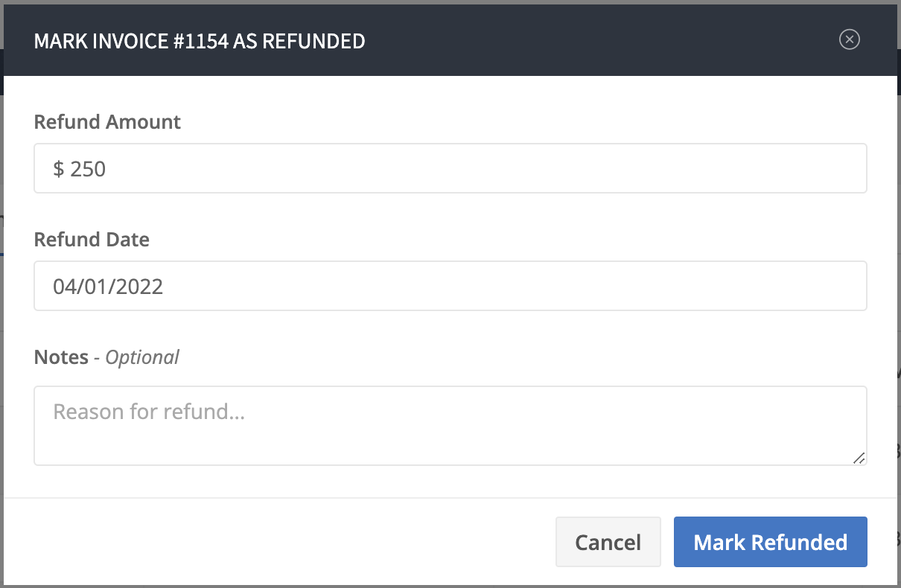
Task: Click the "Refund Date" label
Action: [x=92, y=240]
